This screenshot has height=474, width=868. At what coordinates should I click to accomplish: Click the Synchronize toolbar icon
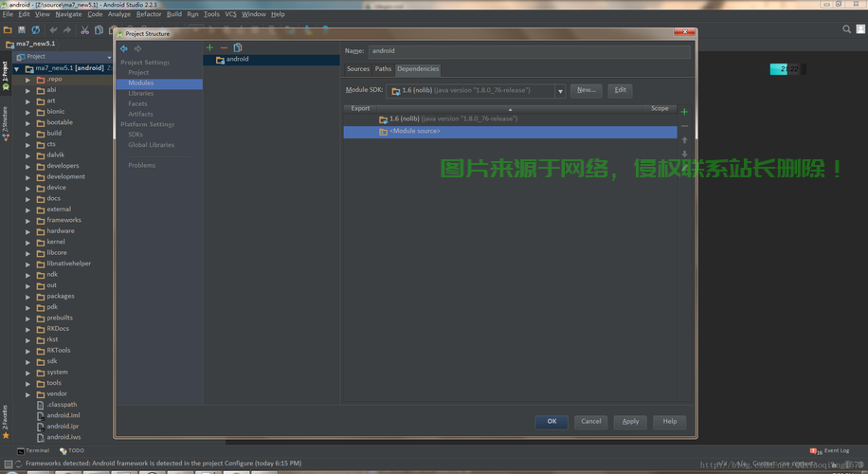point(35,30)
